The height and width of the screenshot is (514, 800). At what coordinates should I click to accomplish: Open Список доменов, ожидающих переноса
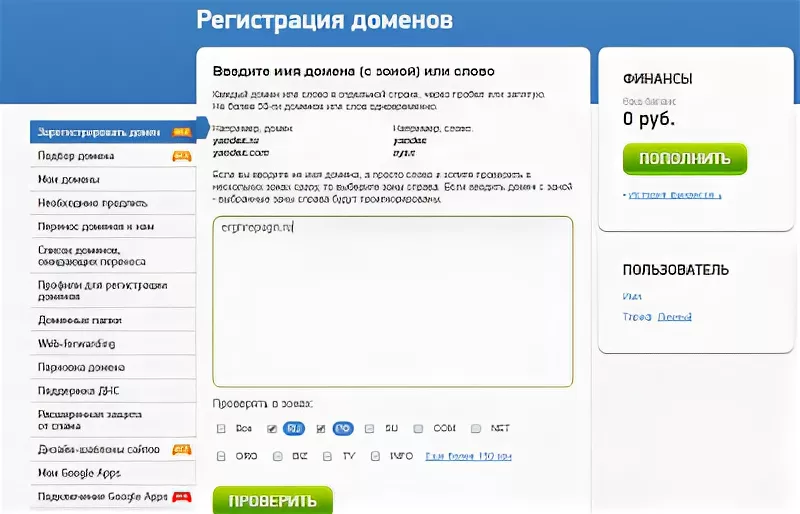[x=113, y=256]
